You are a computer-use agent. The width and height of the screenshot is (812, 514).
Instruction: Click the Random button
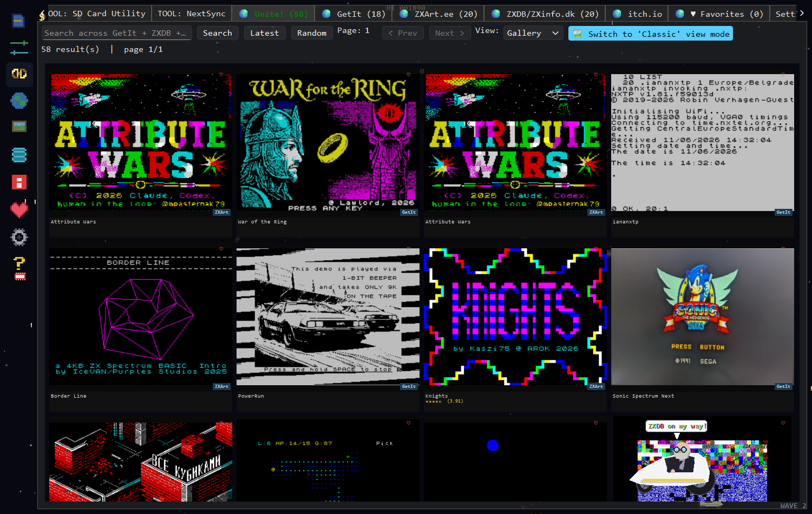tap(312, 33)
